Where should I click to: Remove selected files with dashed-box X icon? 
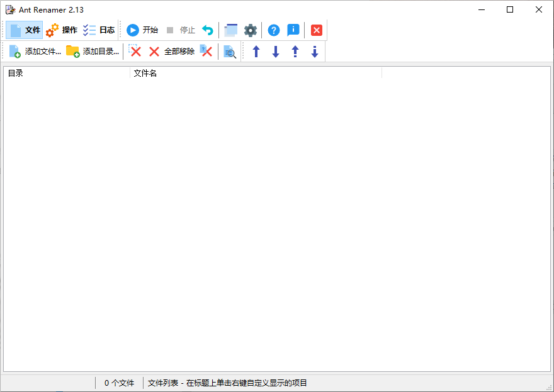tap(135, 52)
